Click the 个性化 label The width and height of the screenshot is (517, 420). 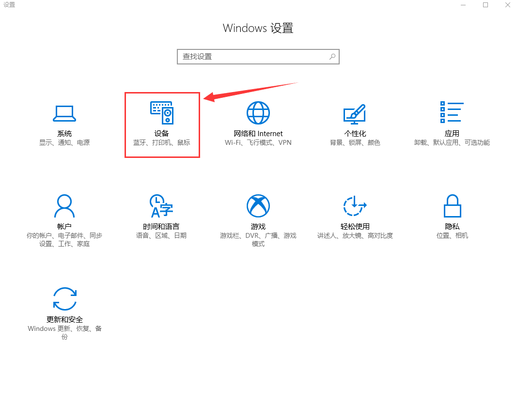[355, 134]
